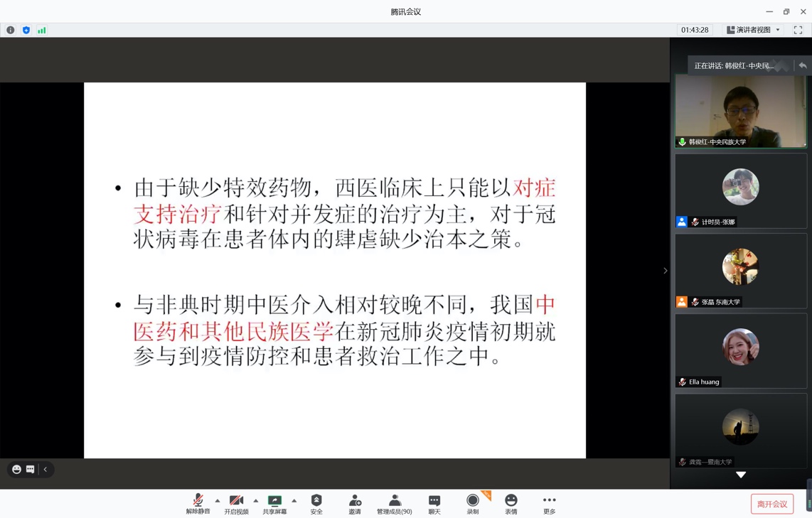Image resolution: width=812 pixels, height=518 pixels.
Task: Open the 安全 security settings
Action: [x=316, y=504]
